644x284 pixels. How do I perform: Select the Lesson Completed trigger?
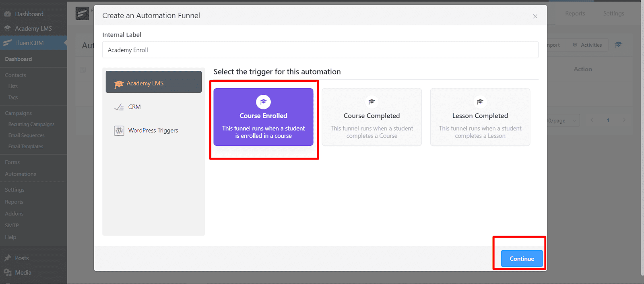click(x=480, y=117)
